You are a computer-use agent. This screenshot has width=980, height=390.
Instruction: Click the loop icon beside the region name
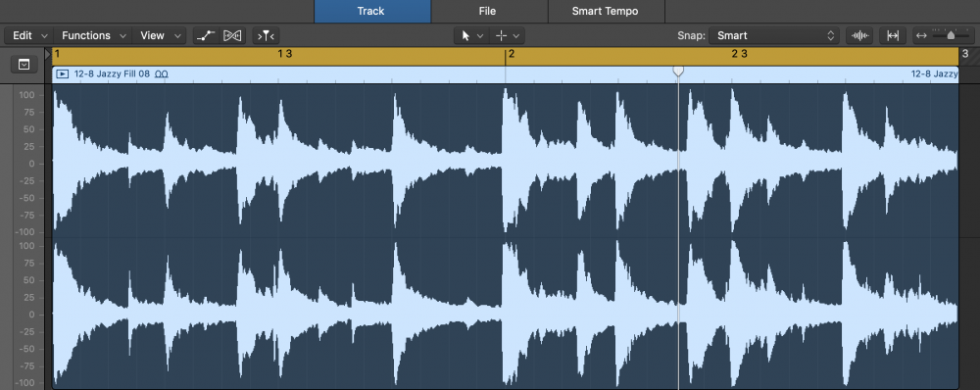162,73
